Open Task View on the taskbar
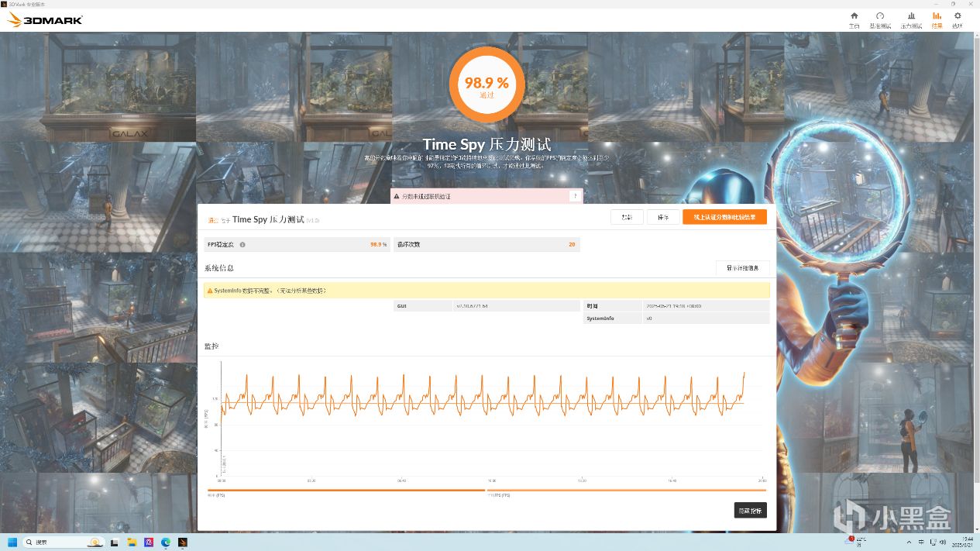 (x=115, y=542)
